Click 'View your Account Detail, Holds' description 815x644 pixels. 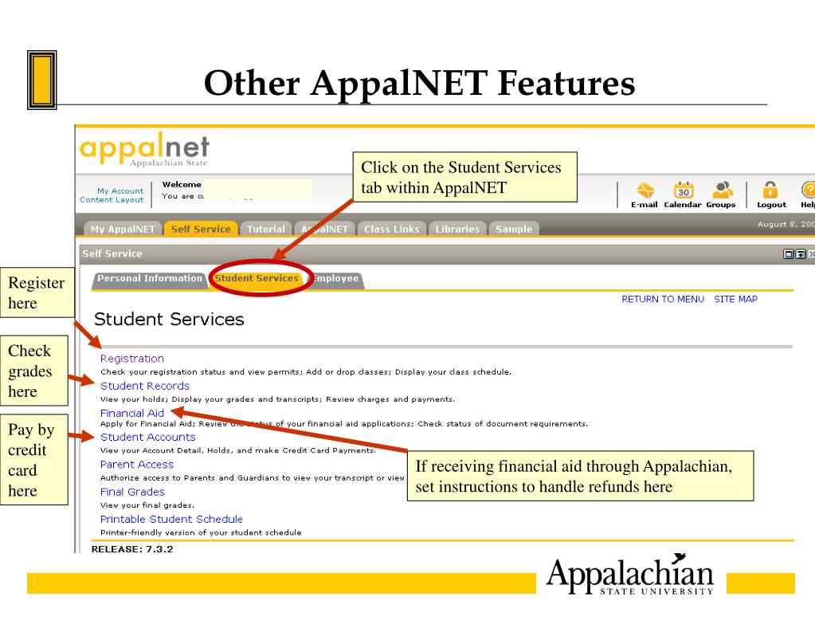point(237,450)
